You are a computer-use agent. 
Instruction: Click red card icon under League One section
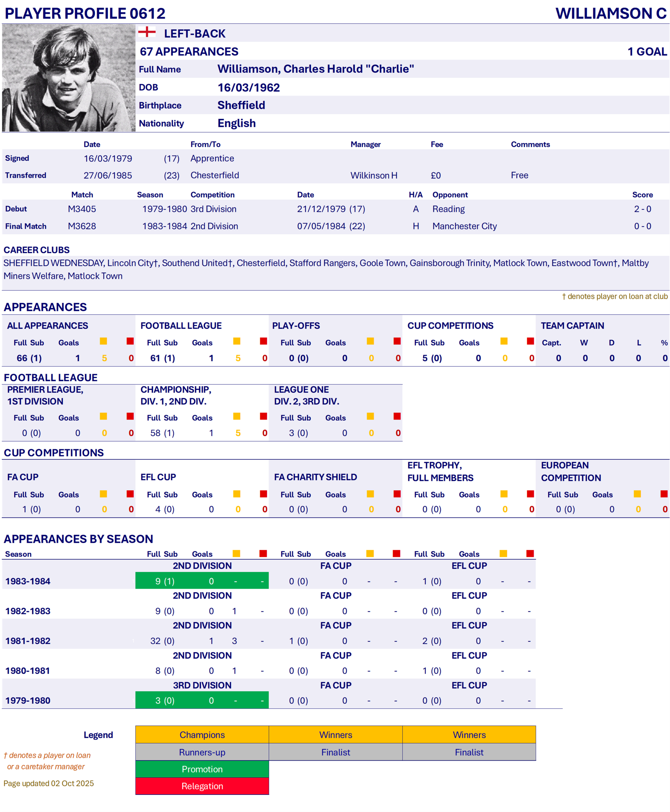click(x=397, y=416)
